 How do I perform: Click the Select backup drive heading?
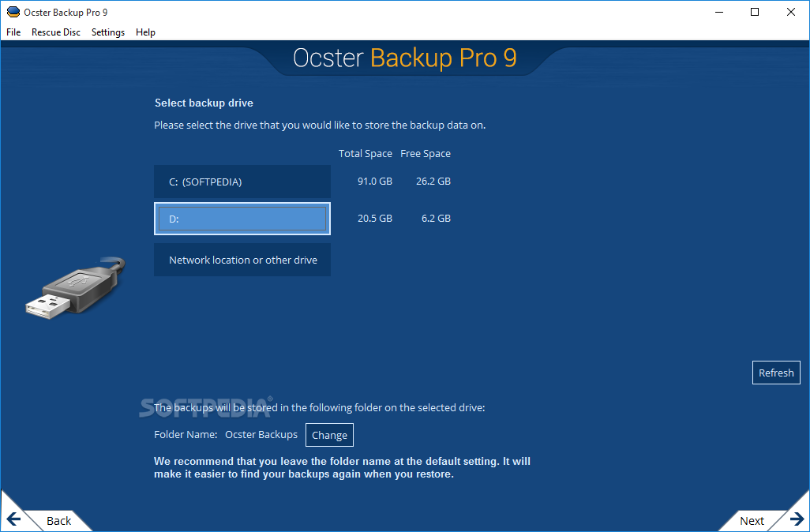[x=204, y=103]
